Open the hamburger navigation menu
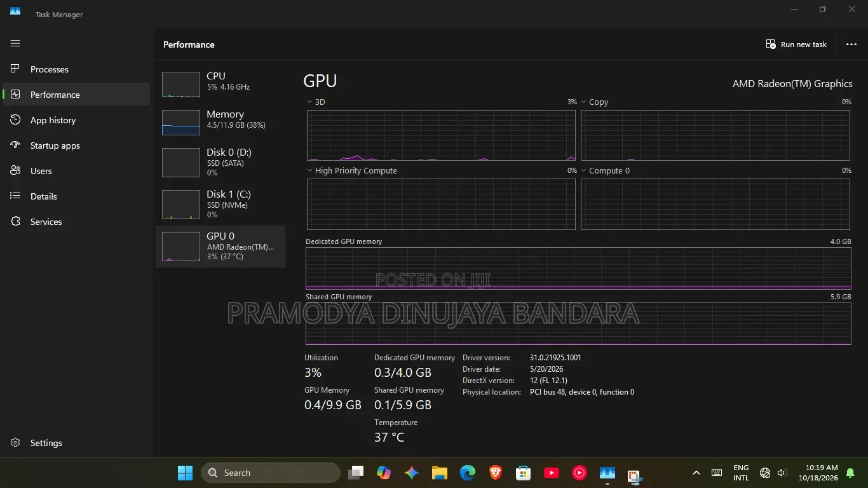The width and height of the screenshot is (868, 488). tap(15, 43)
